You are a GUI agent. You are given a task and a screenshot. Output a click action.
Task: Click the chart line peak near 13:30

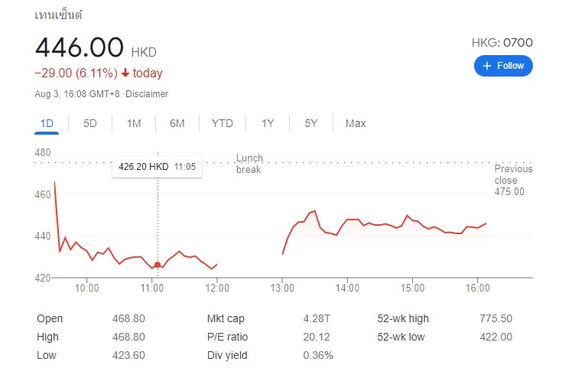[314, 211]
